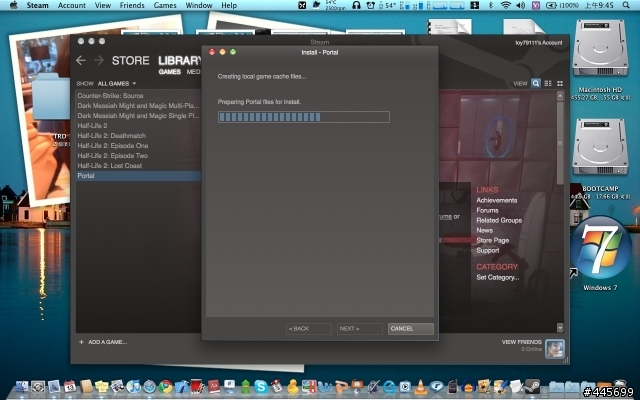Switch to detail view with search icon
Screen dimensions: 640x400
(536, 83)
